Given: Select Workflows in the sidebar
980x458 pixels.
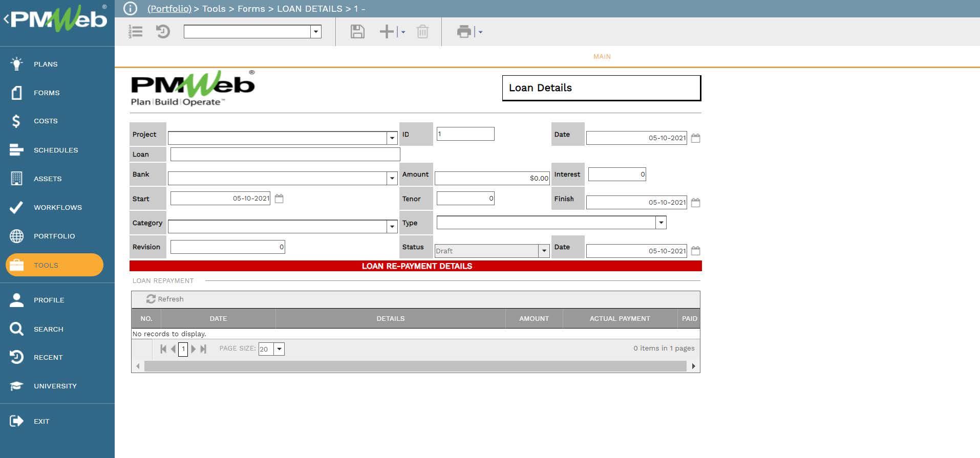Looking at the screenshot, I should (x=57, y=207).
